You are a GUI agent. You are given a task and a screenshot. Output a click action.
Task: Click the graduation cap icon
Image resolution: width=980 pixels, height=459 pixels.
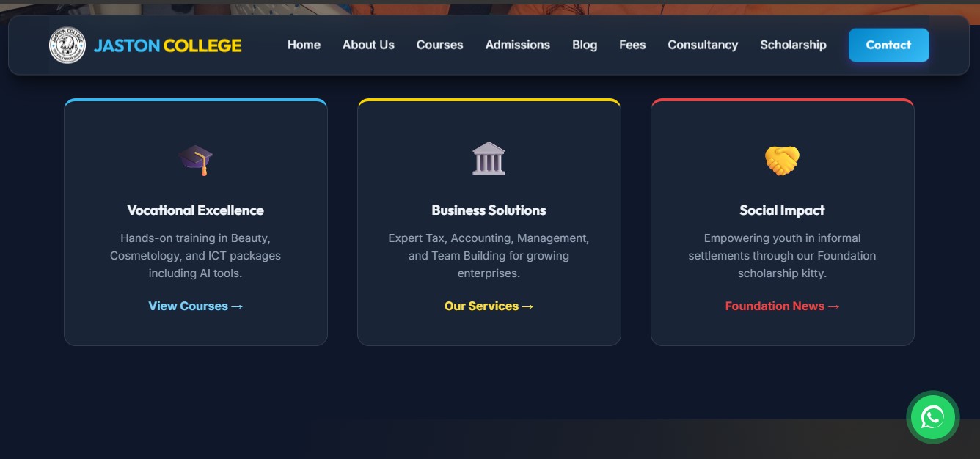pos(196,159)
